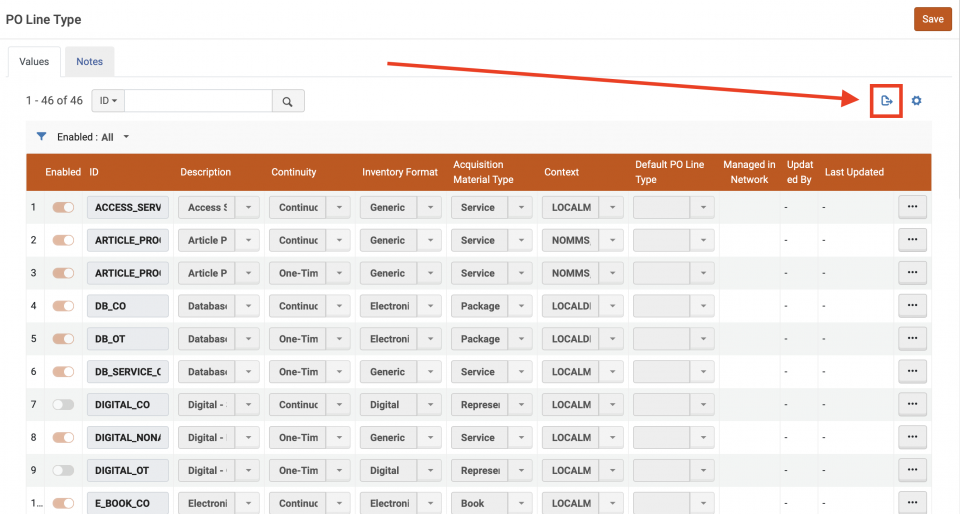Screen dimensions: 960x514
Task: Open row actions menu for DIGITAL_CO
Action: click(x=912, y=405)
